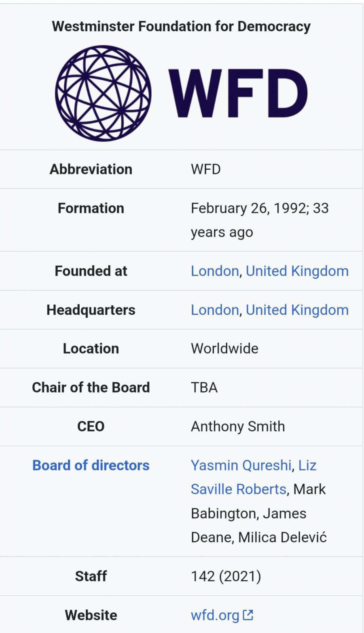Open the Board of directors link
364x633 pixels.
pos(91,465)
